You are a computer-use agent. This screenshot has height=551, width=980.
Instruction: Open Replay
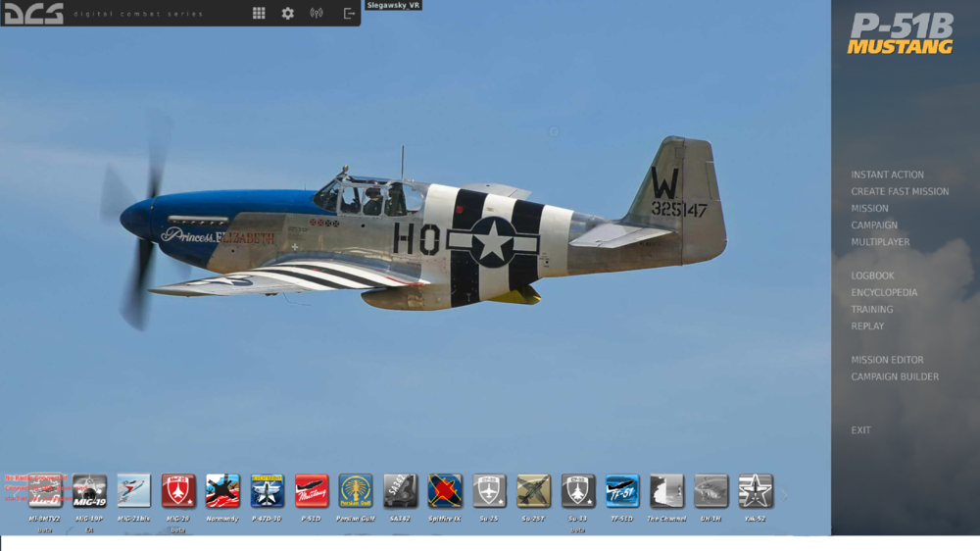867,326
